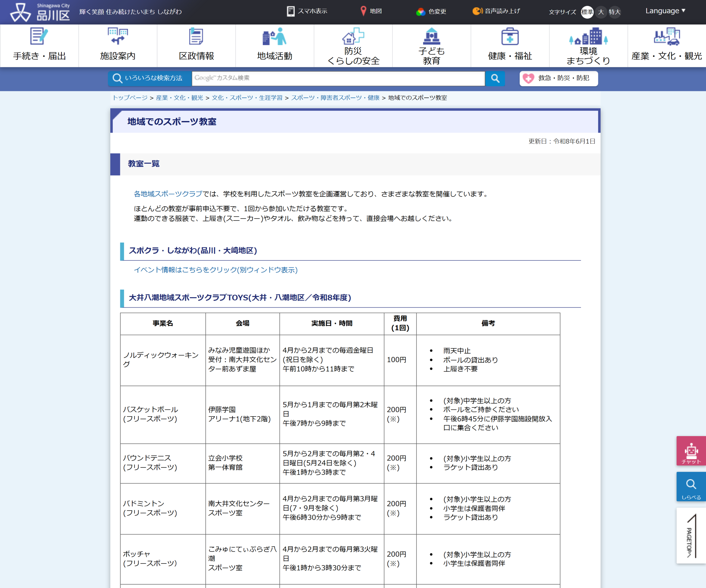Click the Shinagawa City logo
The width and height of the screenshot is (706, 588).
pyautogui.click(x=40, y=12)
